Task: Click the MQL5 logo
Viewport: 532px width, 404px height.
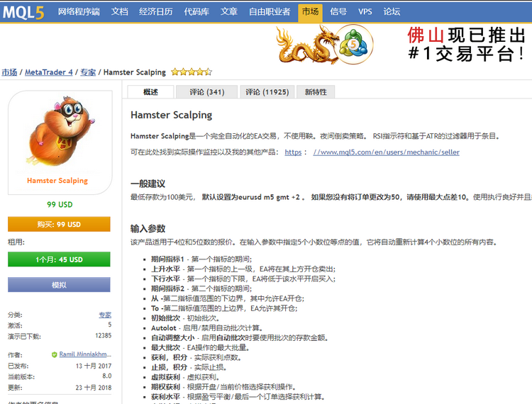Action: (x=23, y=13)
